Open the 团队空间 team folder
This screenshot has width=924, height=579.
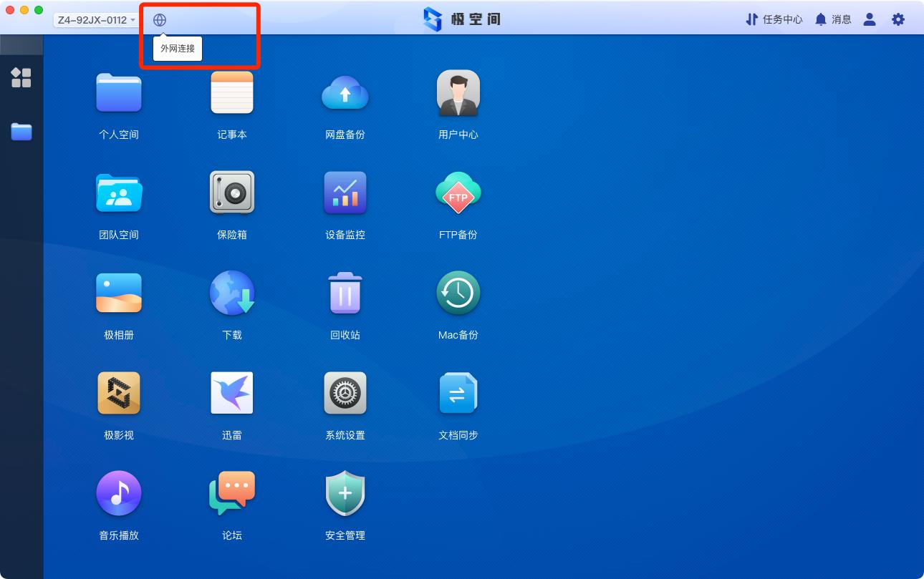[x=119, y=193]
